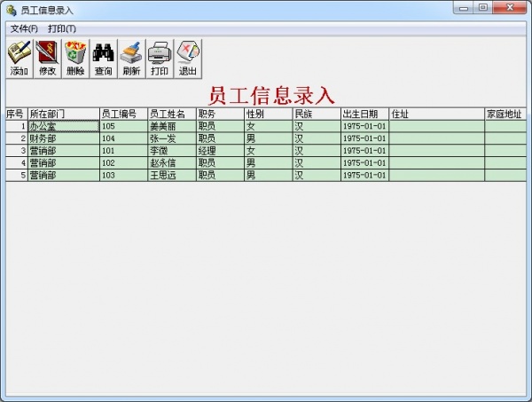532x402 pixels.
Task: Minimize the 员工信息录入 window
Action: click(463, 8)
